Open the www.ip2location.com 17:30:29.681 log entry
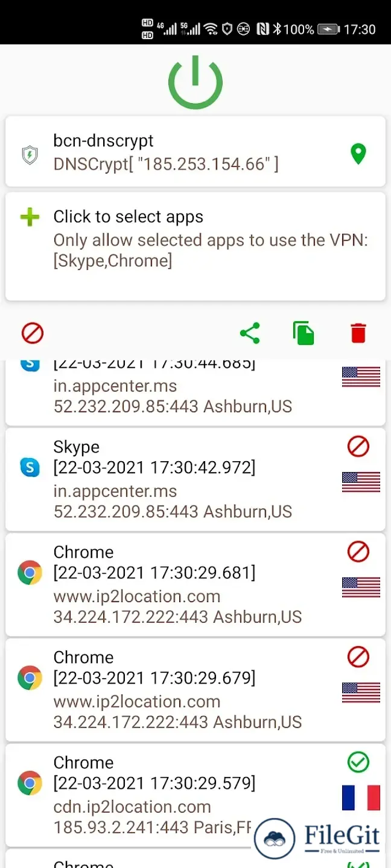The height and width of the screenshot is (868, 391). tap(195, 584)
